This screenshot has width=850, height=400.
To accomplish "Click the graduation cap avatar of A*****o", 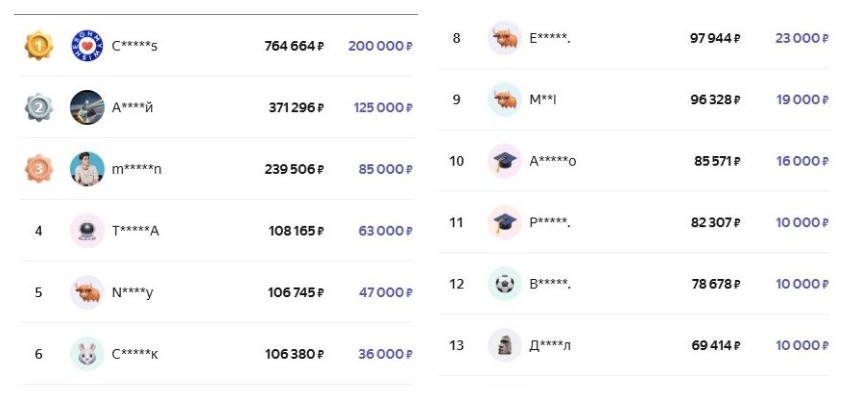I will [505, 161].
